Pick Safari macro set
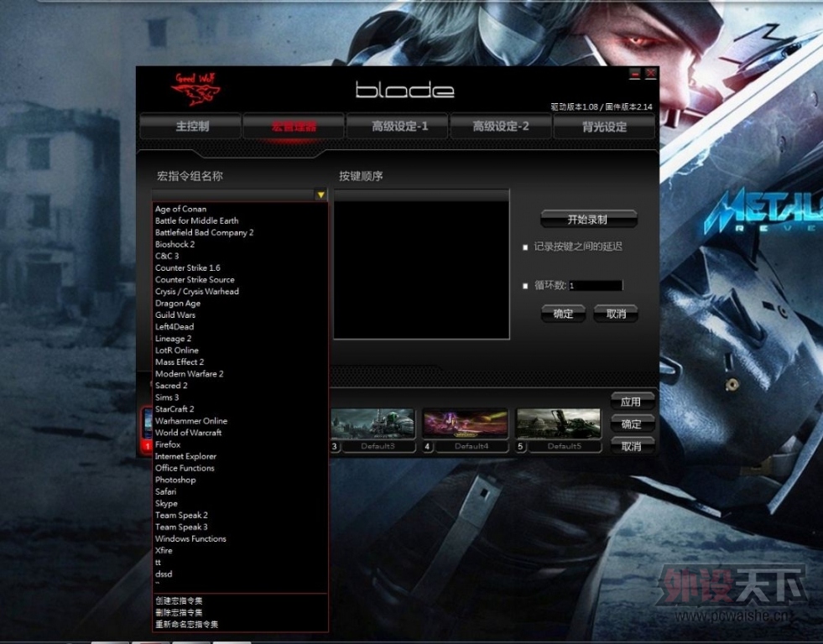This screenshot has height=644, width=823. 166,492
